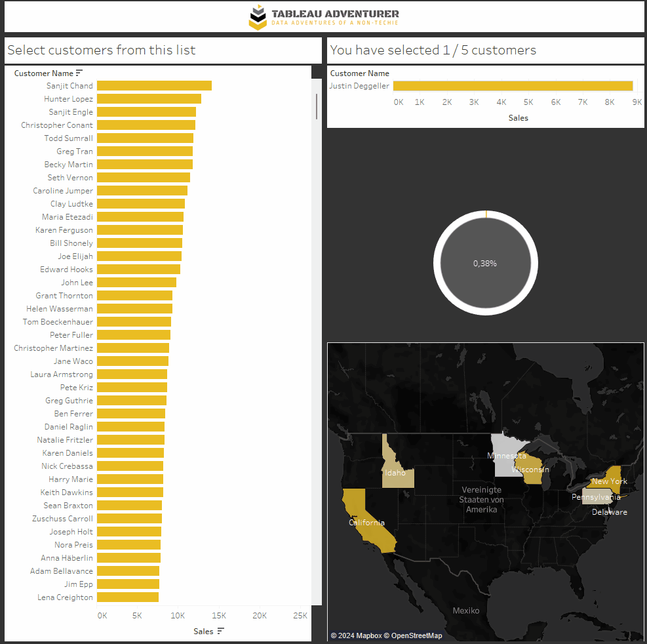Select Sanjit Chand's sales bar
The image size is (647, 644).
(x=154, y=86)
